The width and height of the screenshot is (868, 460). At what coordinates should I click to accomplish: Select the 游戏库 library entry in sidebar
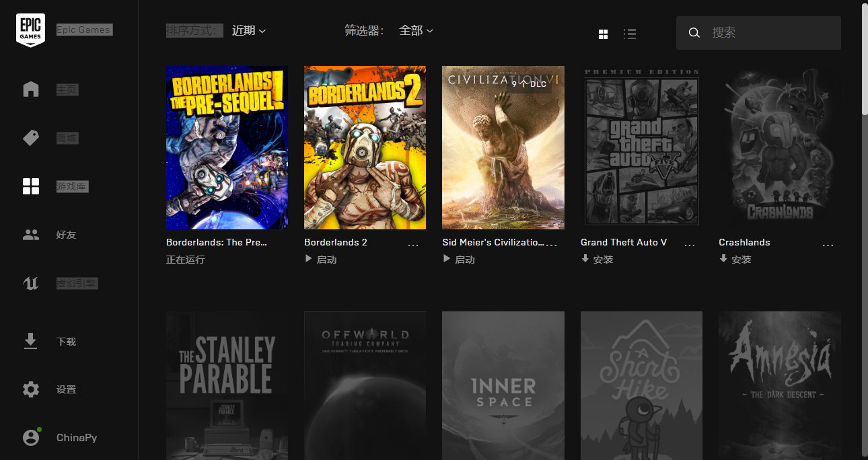tap(55, 186)
